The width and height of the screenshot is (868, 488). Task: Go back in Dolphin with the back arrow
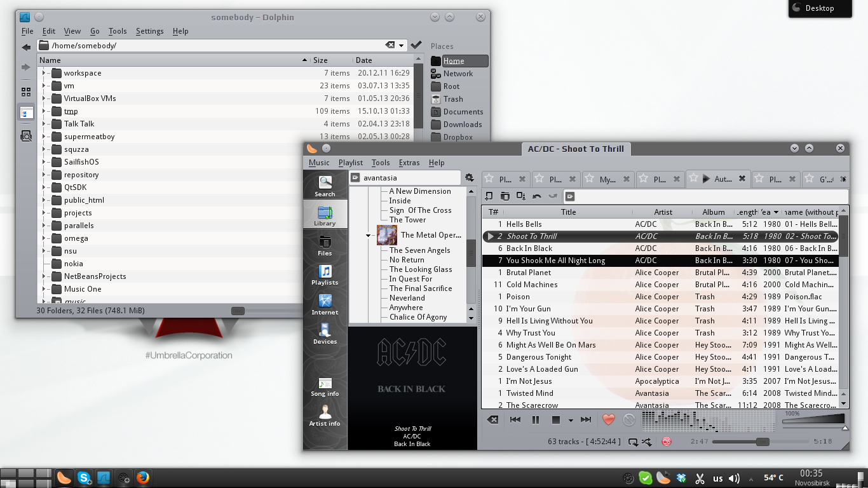(x=26, y=47)
